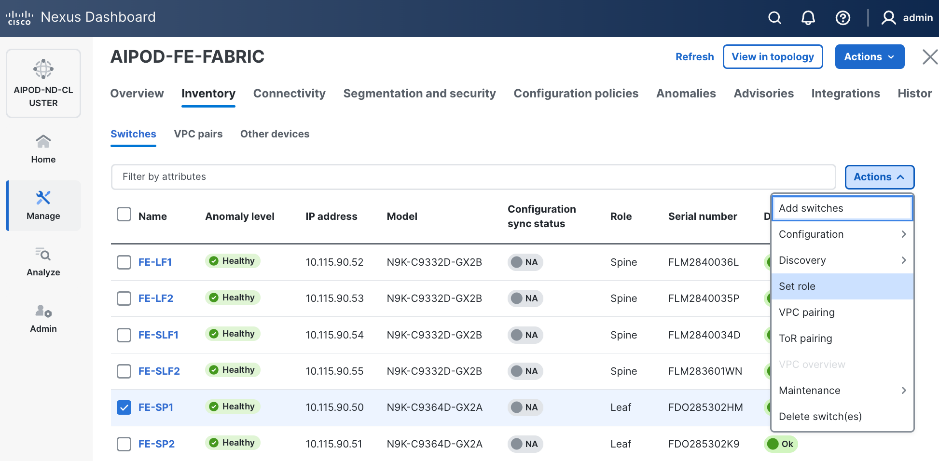The image size is (939, 461).
Task: Open Admin section in sidebar
Action: (x=43, y=318)
